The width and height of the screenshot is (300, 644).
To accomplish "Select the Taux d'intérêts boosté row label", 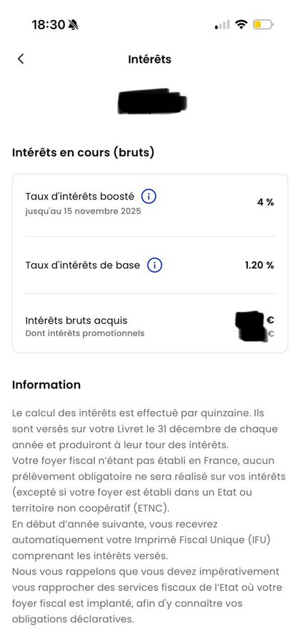I will [79, 197].
